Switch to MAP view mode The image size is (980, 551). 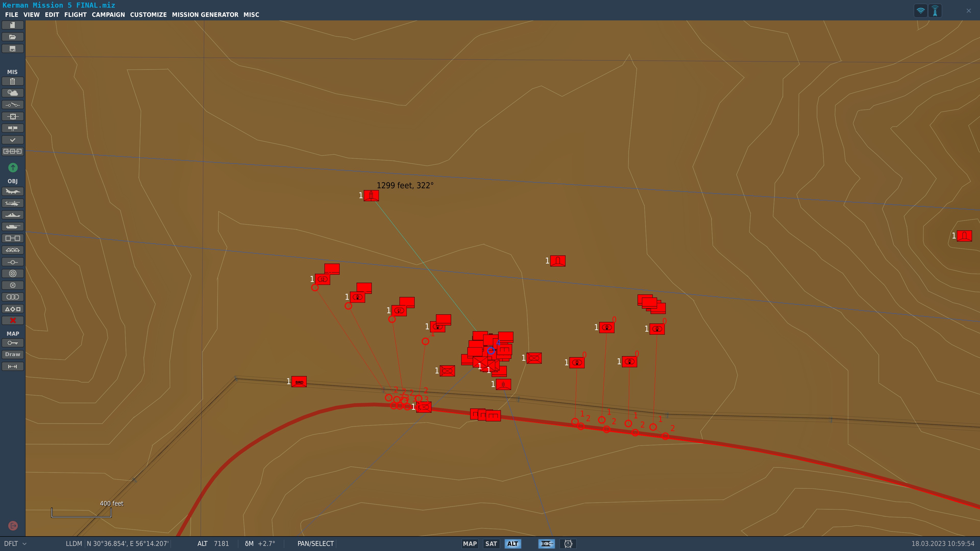(x=470, y=544)
